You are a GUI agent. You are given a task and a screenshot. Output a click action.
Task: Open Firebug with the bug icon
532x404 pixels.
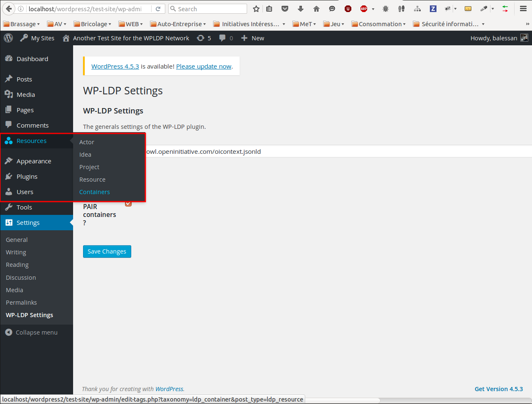point(385,9)
